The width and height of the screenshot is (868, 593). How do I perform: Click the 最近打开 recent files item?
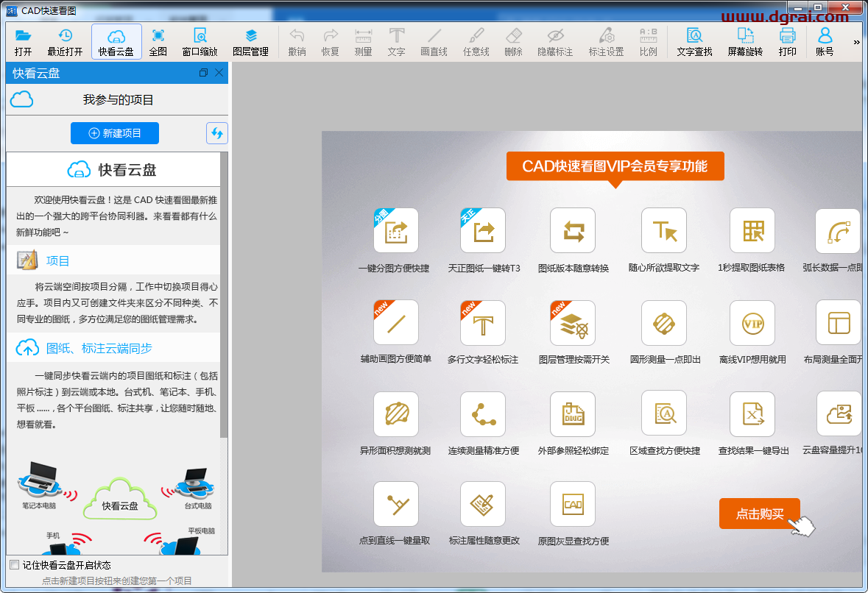pos(65,41)
